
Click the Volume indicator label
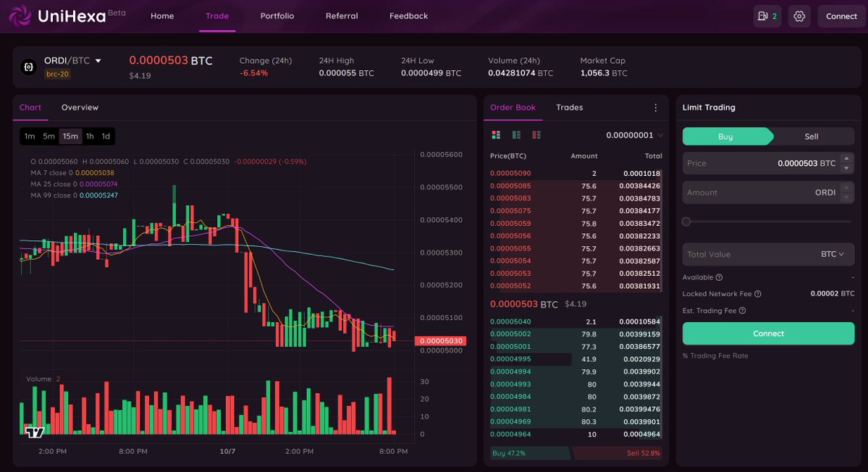pyautogui.click(x=39, y=379)
